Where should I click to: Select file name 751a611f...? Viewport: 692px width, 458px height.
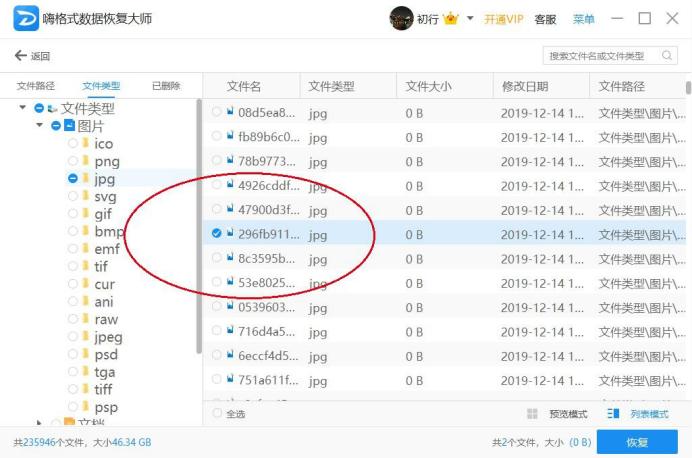[268, 380]
